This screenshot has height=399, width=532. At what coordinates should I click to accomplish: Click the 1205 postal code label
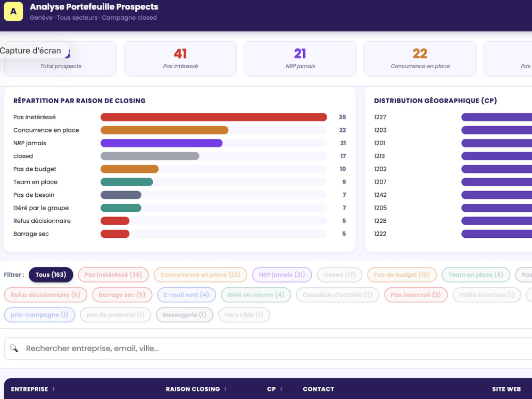pos(380,208)
